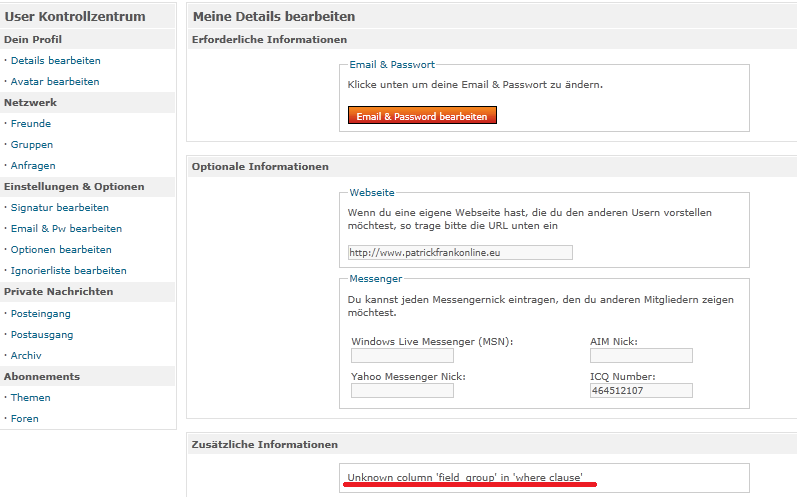Select the Anfragen link
Image resolution: width=797 pixels, height=497 pixels.
click(33, 166)
